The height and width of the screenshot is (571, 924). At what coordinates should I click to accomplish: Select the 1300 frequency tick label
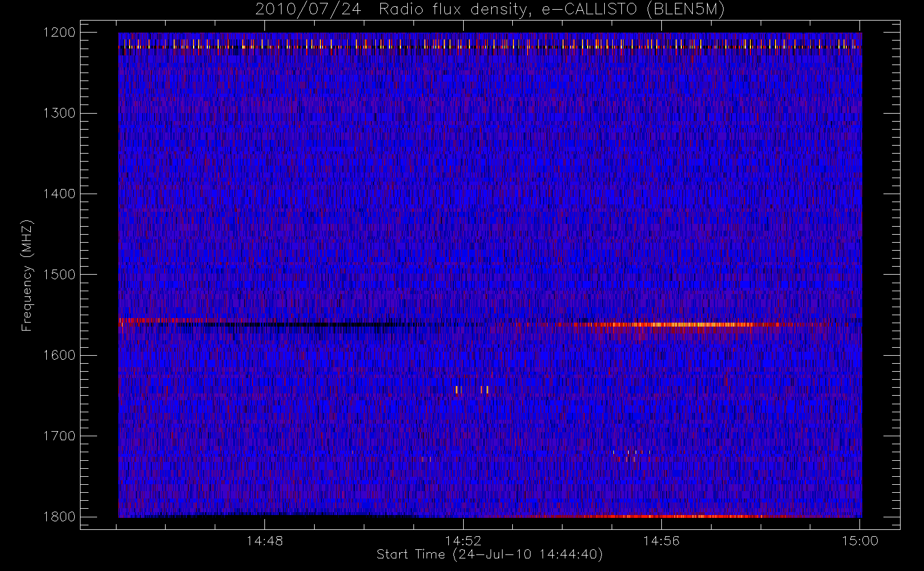60,113
